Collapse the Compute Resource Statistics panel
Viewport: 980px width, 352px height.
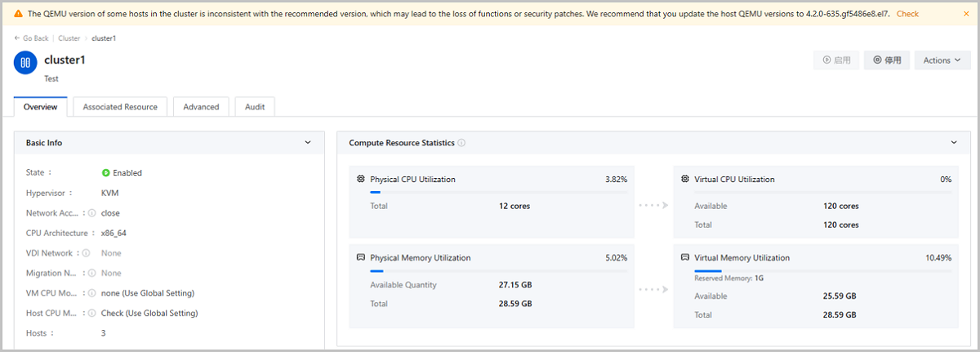(x=954, y=142)
